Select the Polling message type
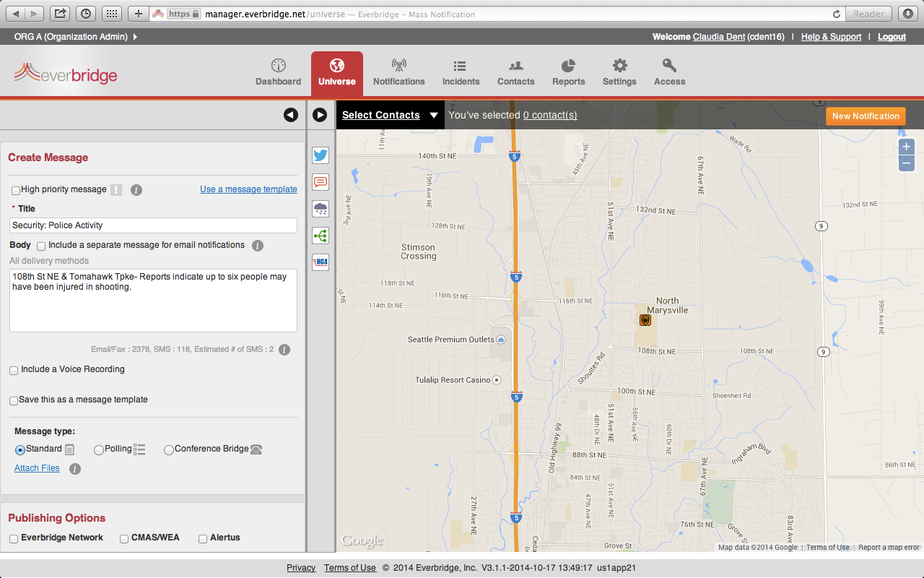This screenshot has height=578, width=924. click(x=99, y=449)
